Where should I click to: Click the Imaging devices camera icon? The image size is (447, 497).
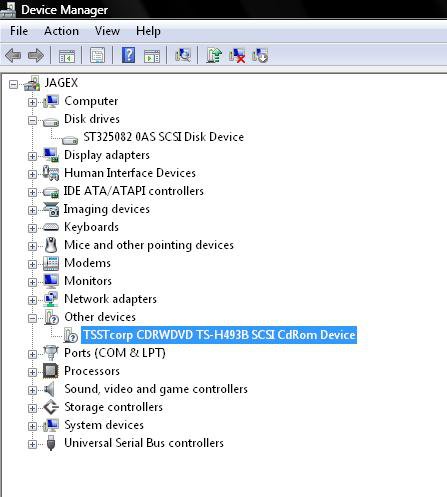click(x=51, y=209)
